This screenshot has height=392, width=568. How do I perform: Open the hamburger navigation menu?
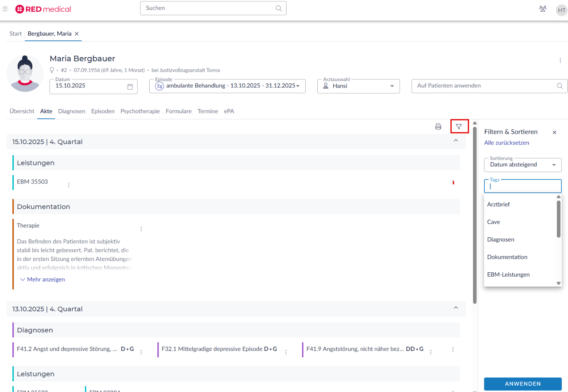pyautogui.click(x=5, y=9)
